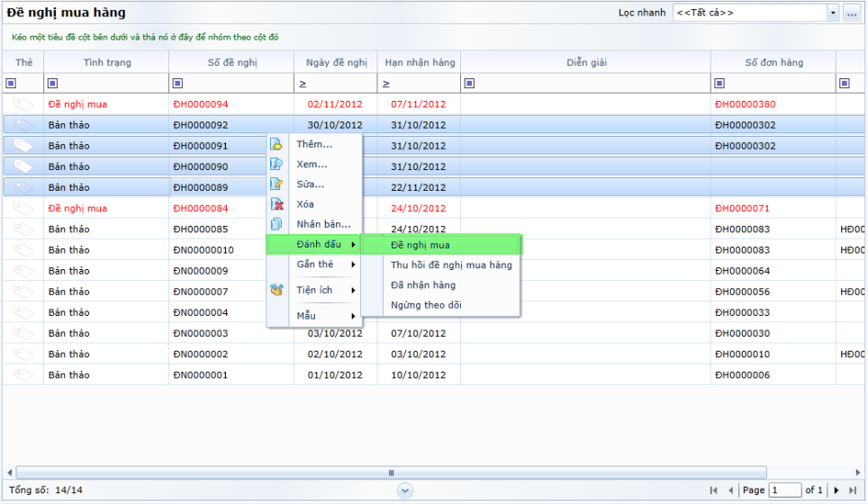Toggle filter box under Diễn giải column

[469, 84]
